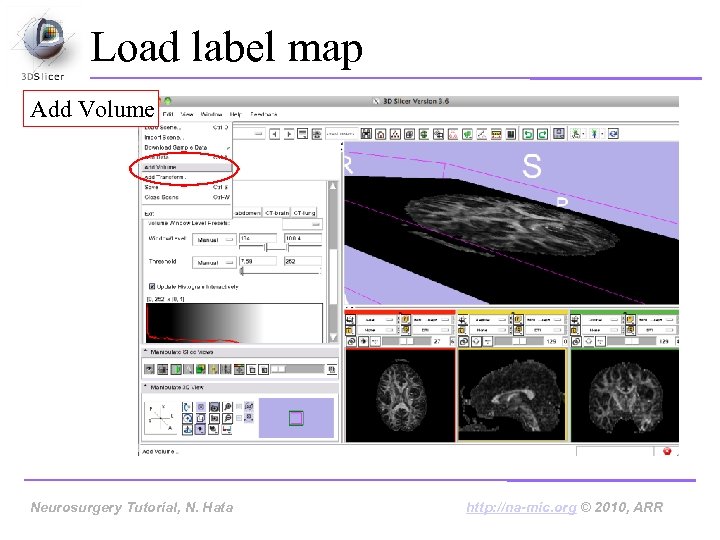Click the green slice link icon
720x540 pixels.
point(577,342)
